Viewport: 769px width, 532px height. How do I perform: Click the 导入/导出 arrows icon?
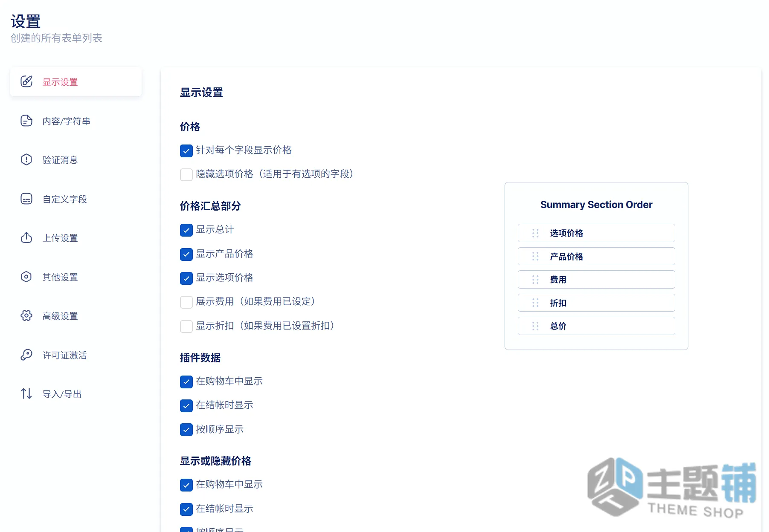coord(26,393)
